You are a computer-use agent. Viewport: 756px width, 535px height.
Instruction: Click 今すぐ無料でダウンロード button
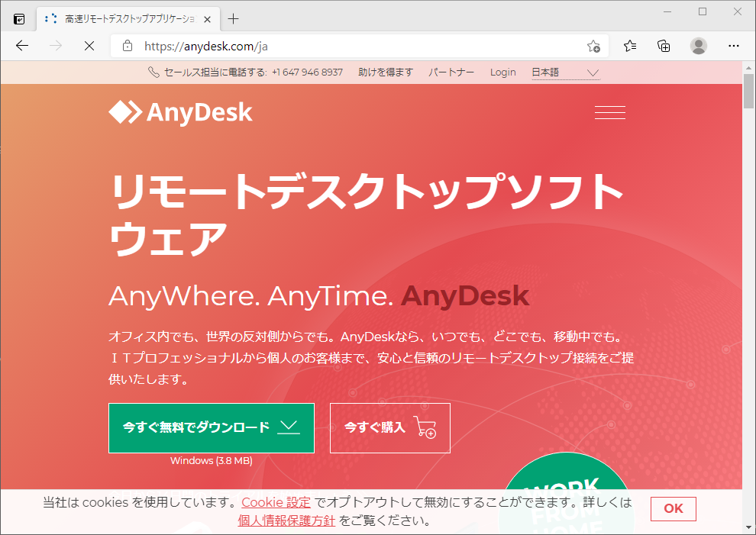212,428
